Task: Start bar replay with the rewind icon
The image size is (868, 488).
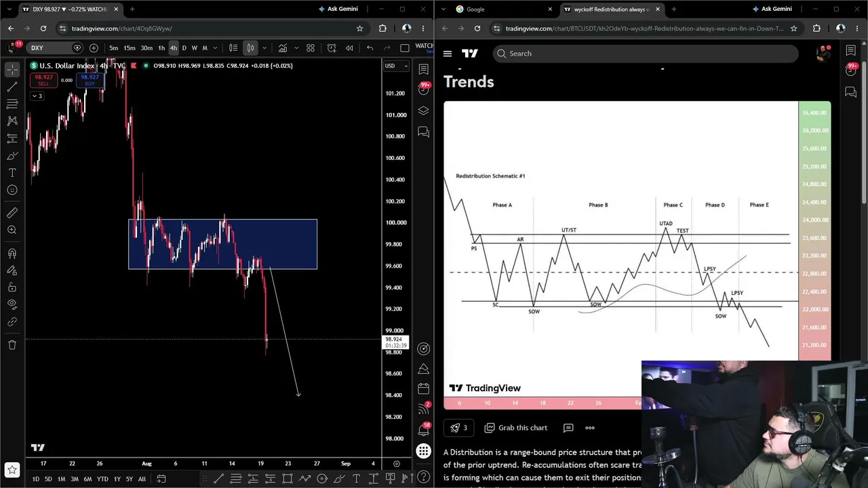Action: tap(349, 48)
